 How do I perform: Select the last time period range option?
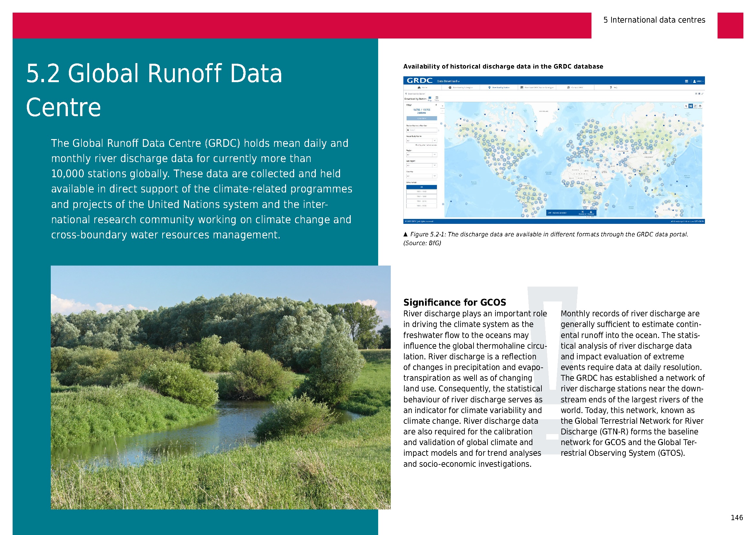click(422, 206)
